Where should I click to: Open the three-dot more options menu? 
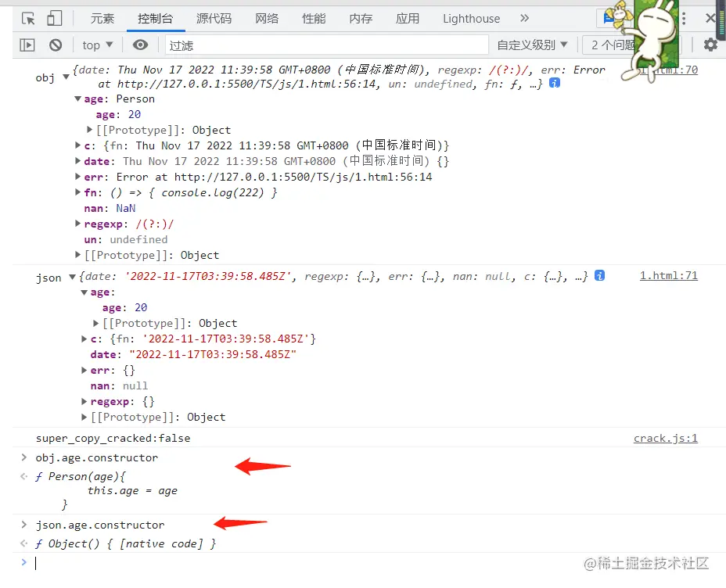683,17
